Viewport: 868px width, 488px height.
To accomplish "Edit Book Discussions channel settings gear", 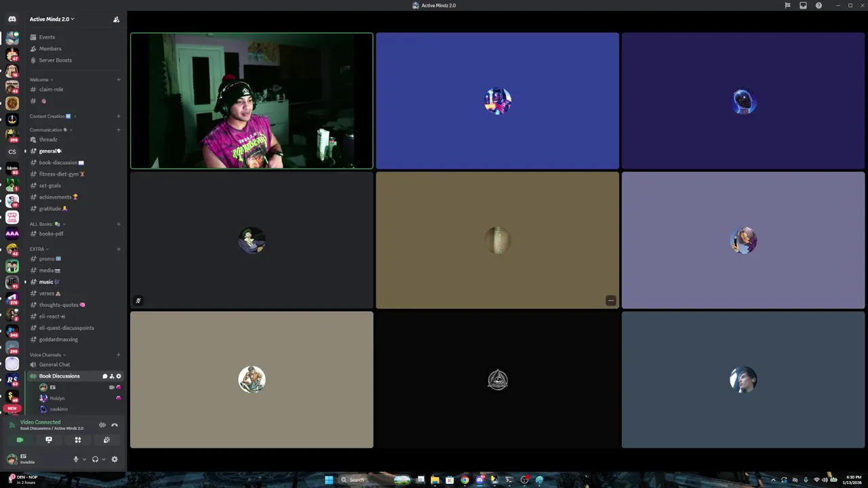I will pyautogui.click(x=119, y=376).
